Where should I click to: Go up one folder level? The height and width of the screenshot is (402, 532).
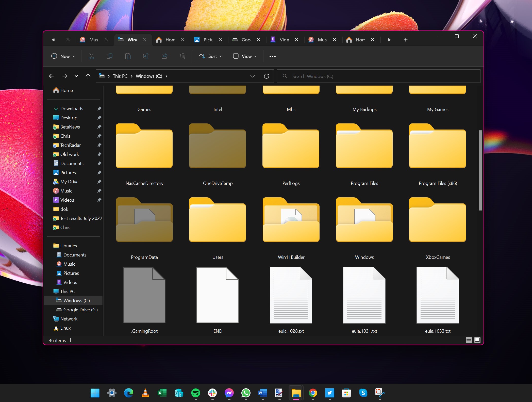coord(88,76)
